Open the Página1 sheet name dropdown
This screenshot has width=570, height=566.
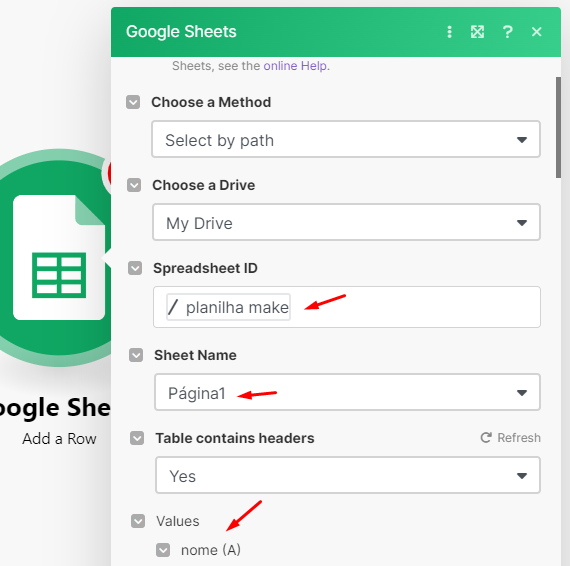pos(347,393)
